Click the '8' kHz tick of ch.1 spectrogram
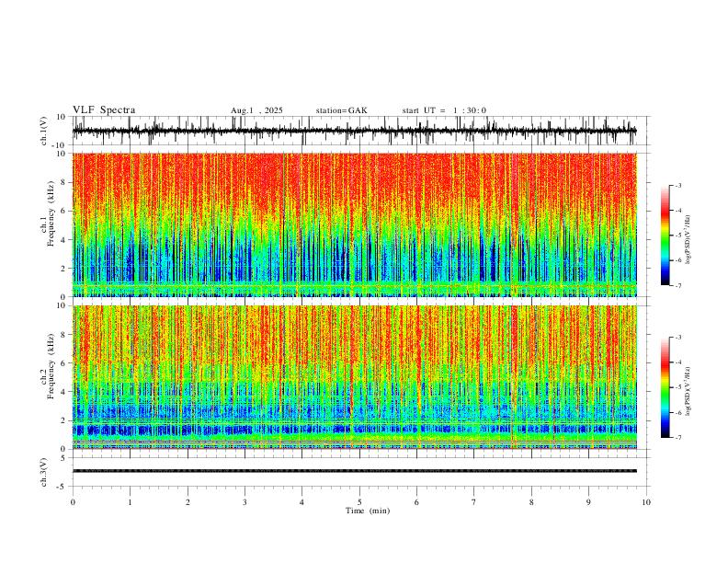Image resolution: width=728 pixels, height=563 pixels. pos(64,182)
